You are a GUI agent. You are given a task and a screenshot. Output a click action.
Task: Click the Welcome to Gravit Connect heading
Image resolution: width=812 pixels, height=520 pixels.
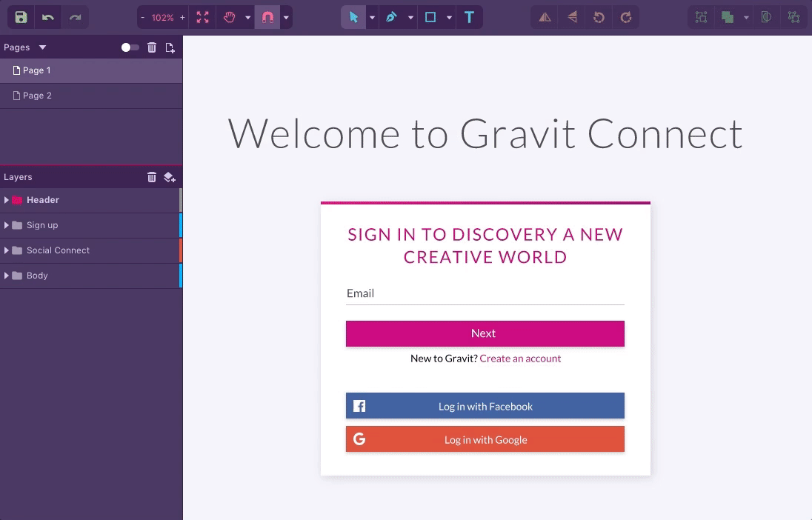[485, 133]
